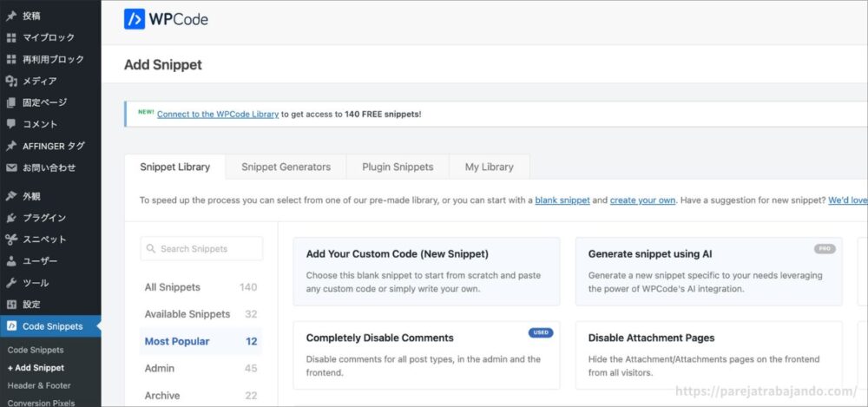The image size is (868, 407).
Task: Click the plug icon beside プラグイン
Action: pyautogui.click(x=11, y=218)
